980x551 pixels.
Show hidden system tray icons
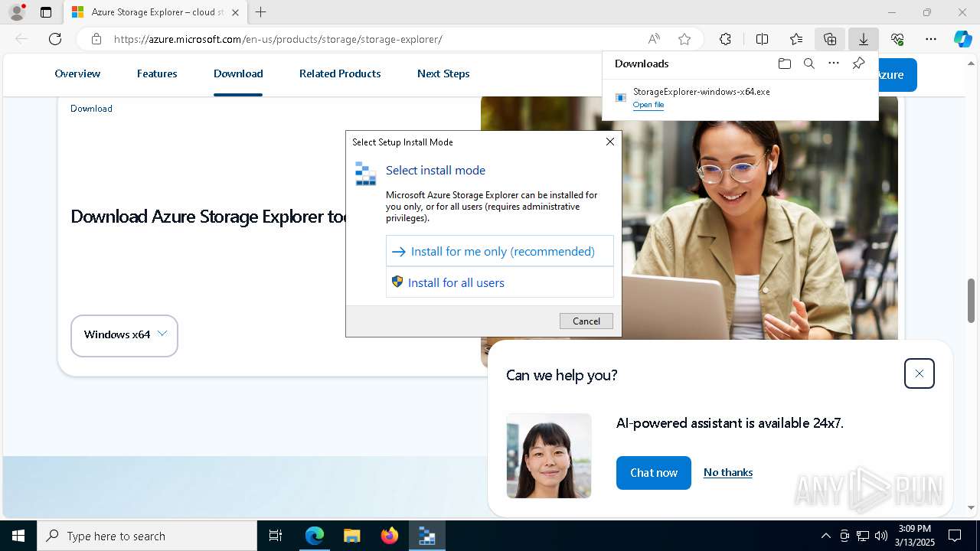[825, 536]
